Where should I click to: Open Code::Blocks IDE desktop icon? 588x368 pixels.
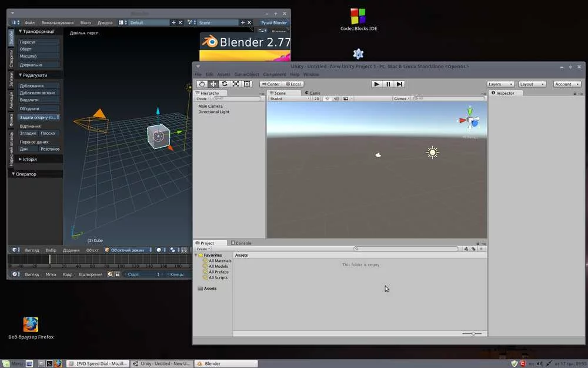(359, 20)
